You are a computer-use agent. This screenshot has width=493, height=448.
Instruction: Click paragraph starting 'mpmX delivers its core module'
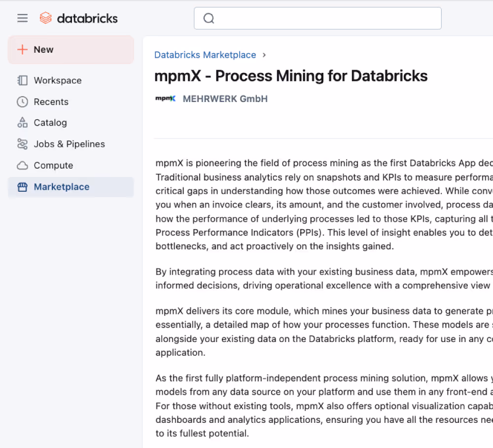coord(324,332)
